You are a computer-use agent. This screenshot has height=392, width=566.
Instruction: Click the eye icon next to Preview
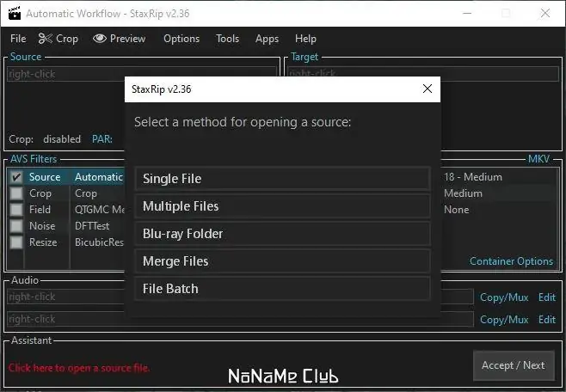click(x=100, y=38)
